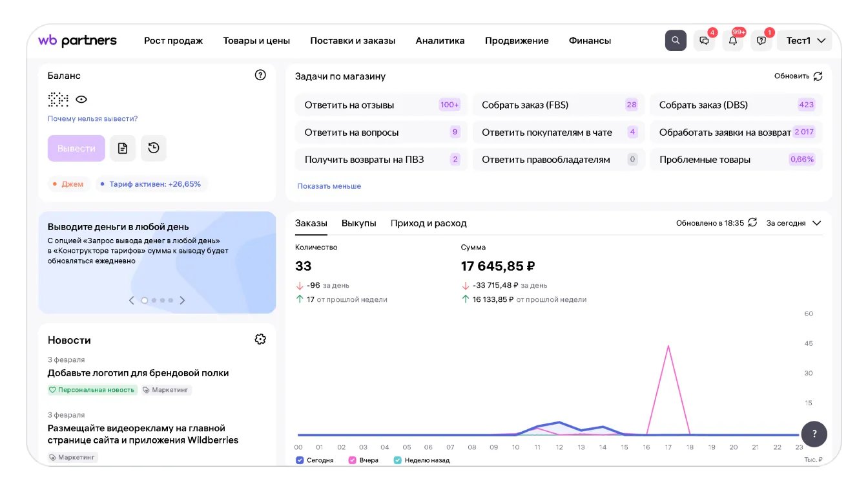
Task: Switch to the Выкупы tab
Action: [x=358, y=223]
